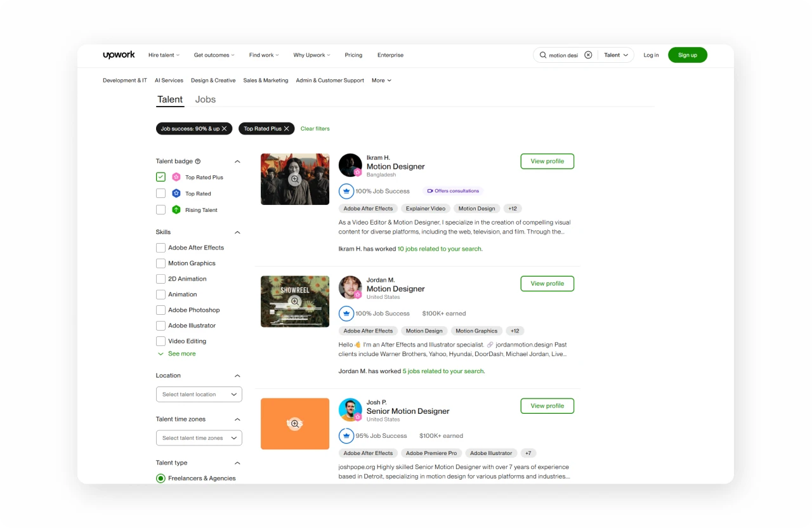Zoom Ikram H.'s portfolio thumbnail
The image size is (812, 528).
coord(295,179)
